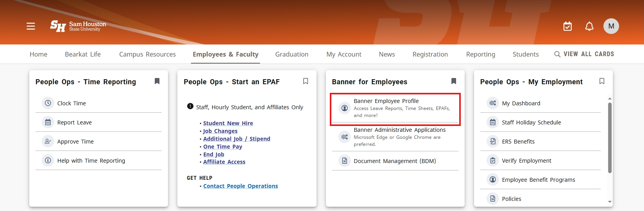Image resolution: width=644 pixels, height=211 pixels.
Task: Open Banner Employee Profile
Action: coord(395,108)
